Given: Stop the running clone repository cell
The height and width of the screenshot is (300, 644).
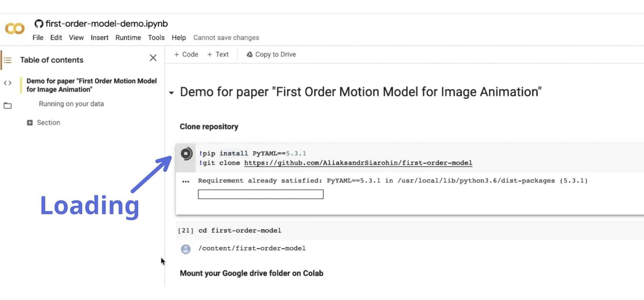Looking at the screenshot, I should (x=186, y=154).
